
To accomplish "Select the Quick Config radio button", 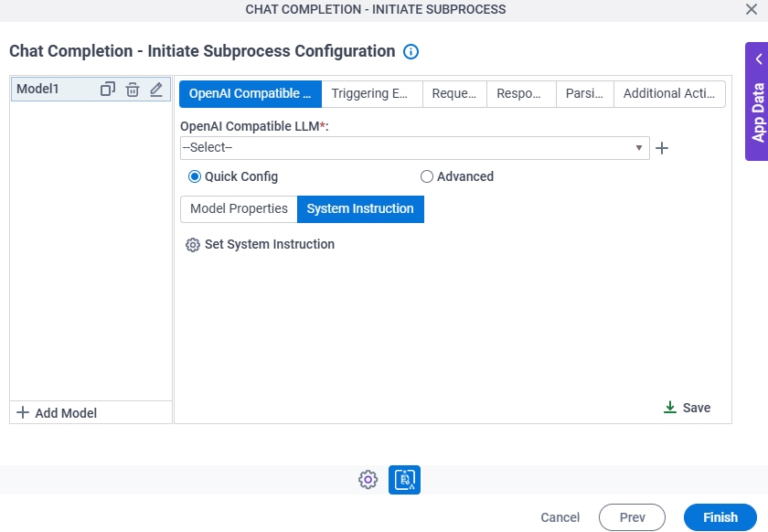I will [195, 176].
